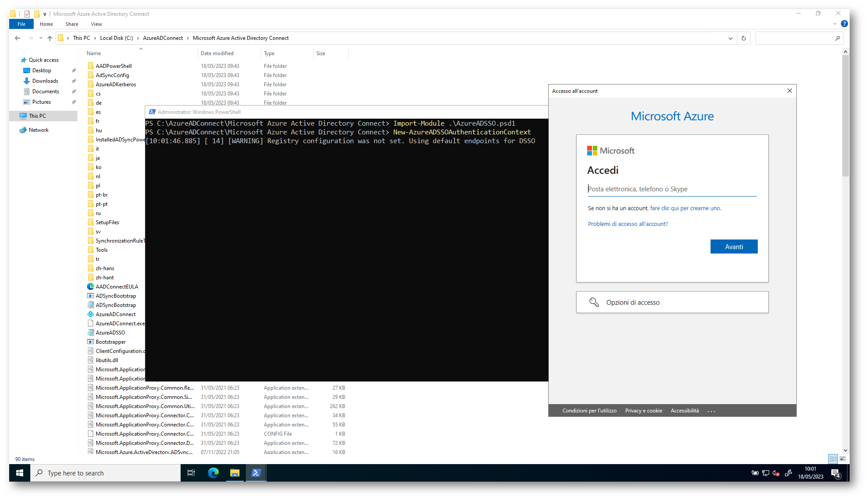Open Microsoft Edge from the taskbar
The image size is (868, 500).
coord(213,473)
